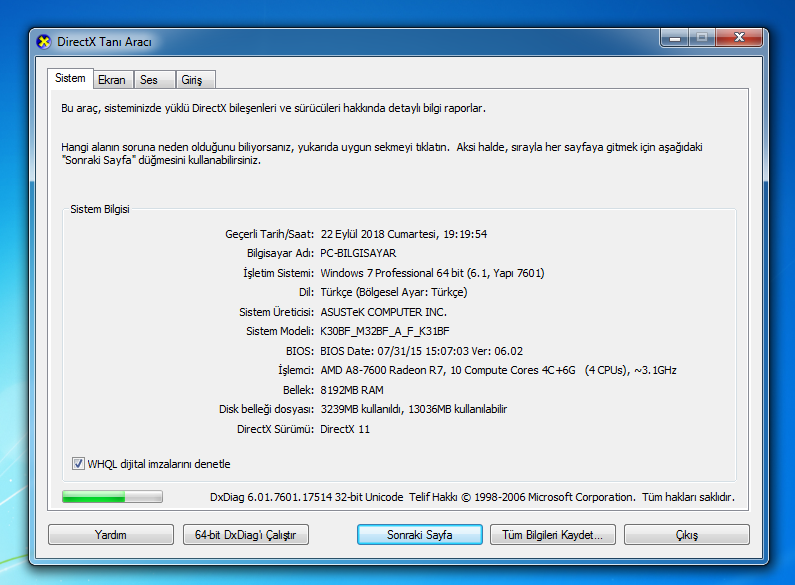This screenshot has width=795, height=585.
Task: Click the disabled maximize button
Action: pyautogui.click(x=702, y=38)
